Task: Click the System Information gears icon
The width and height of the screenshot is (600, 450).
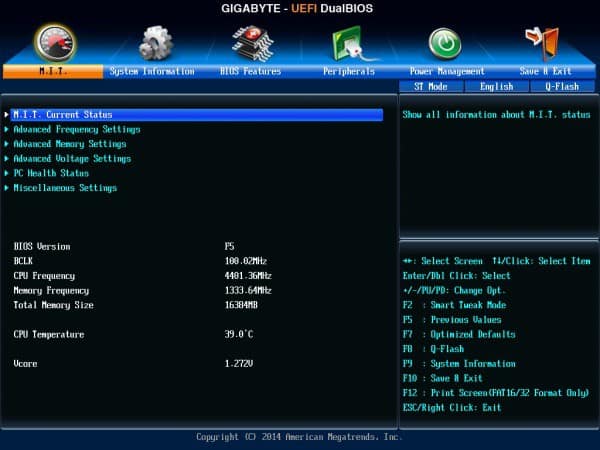Action: [155, 43]
